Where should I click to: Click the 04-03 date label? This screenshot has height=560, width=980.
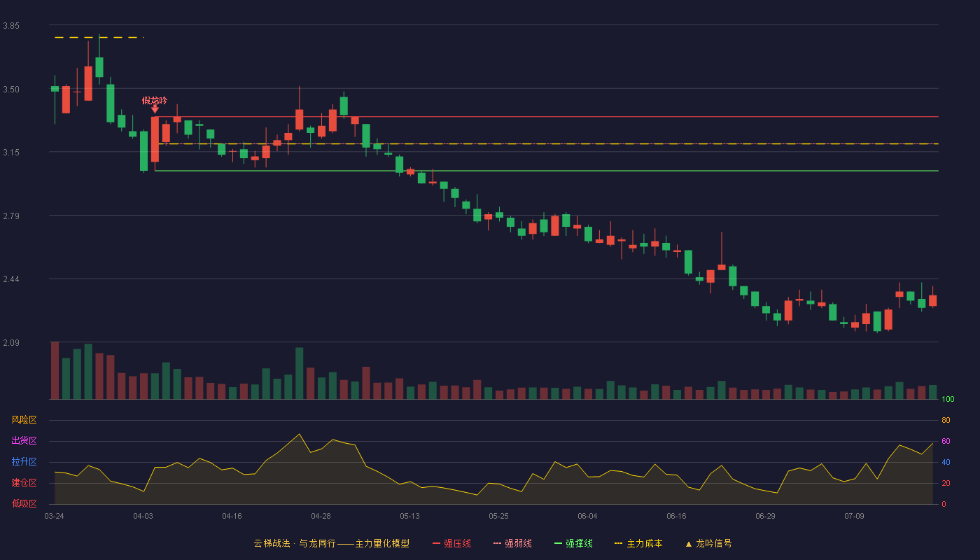click(x=143, y=516)
